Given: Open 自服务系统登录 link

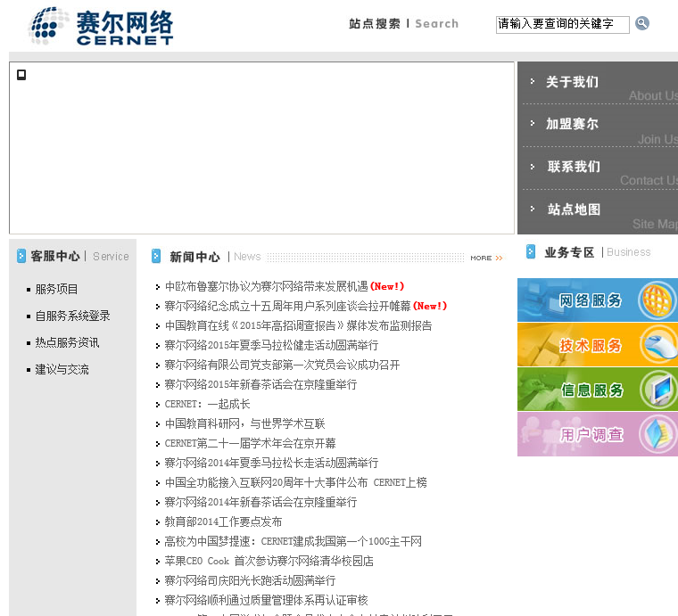Looking at the screenshot, I should (72, 316).
